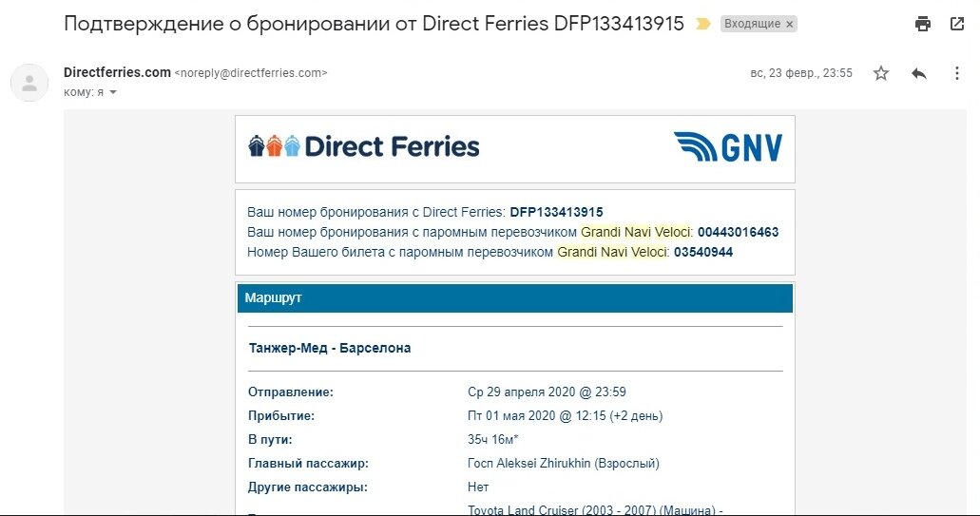Select the Входящие label chip

753,24
